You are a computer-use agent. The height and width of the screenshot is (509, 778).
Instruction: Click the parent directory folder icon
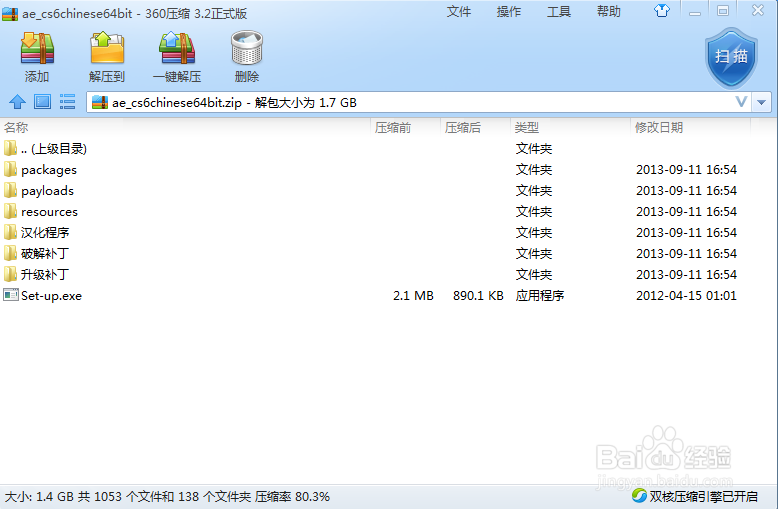point(10,148)
